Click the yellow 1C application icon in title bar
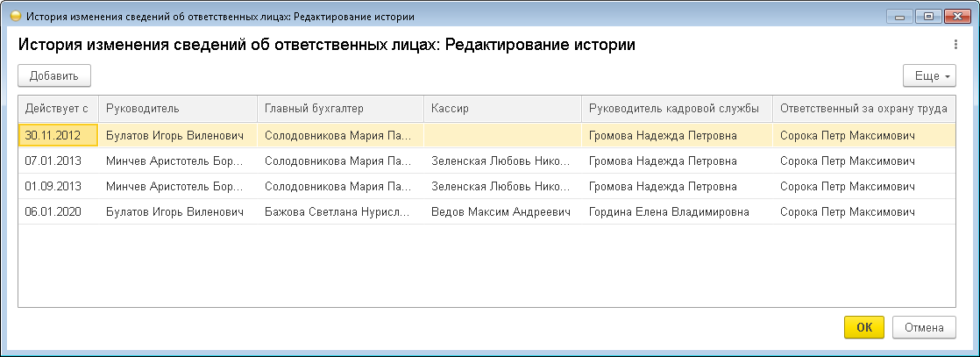 pos(14,17)
